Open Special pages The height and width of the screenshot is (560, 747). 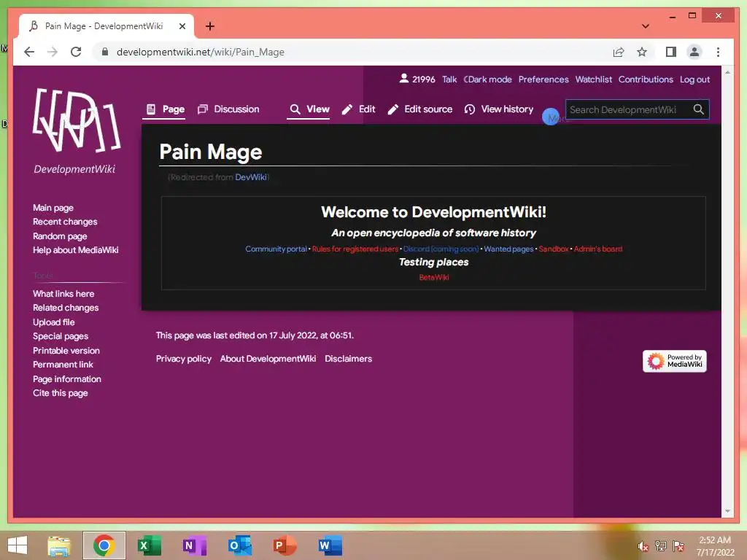pyautogui.click(x=61, y=336)
